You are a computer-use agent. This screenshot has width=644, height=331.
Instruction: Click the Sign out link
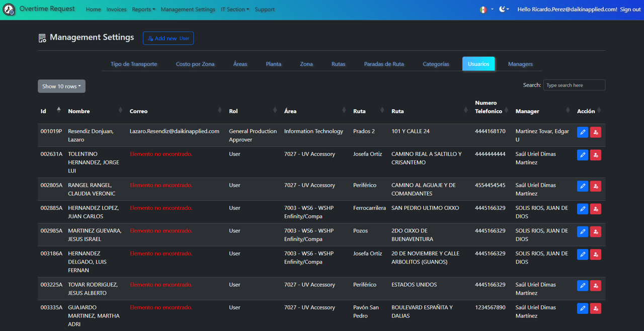(630, 10)
